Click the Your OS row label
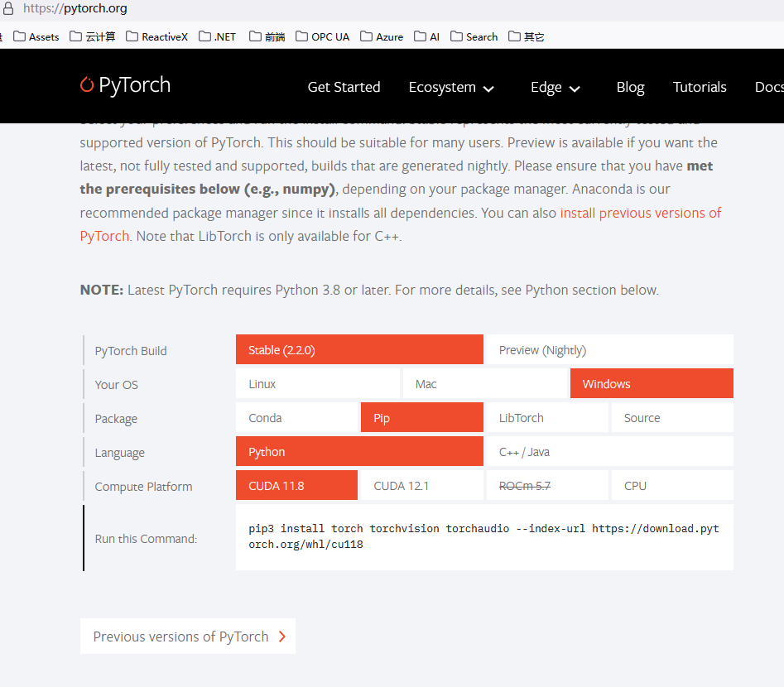Screen dimensions: 784x687 pyautogui.click(x=117, y=385)
